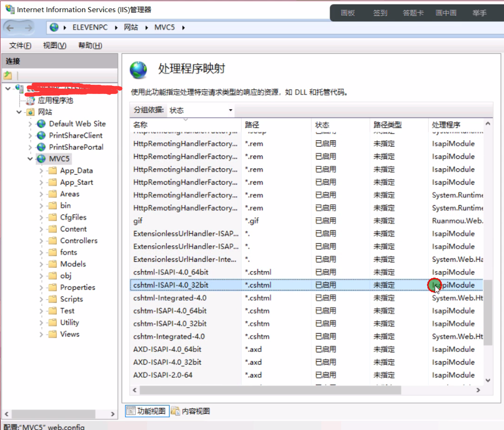The height and width of the screenshot is (430, 504).
Task: Click the handler list scroll-up arrow
Action: tap(488, 123)
